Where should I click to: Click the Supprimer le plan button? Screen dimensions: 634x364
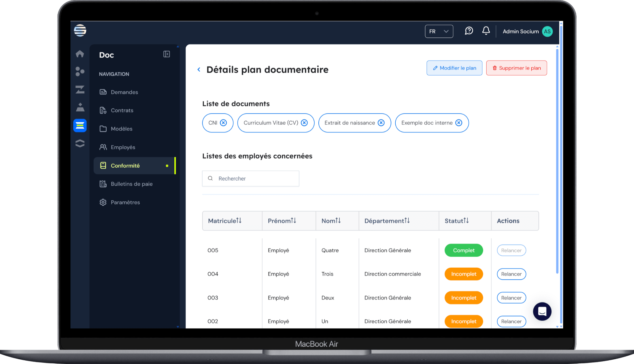point(516,68)
